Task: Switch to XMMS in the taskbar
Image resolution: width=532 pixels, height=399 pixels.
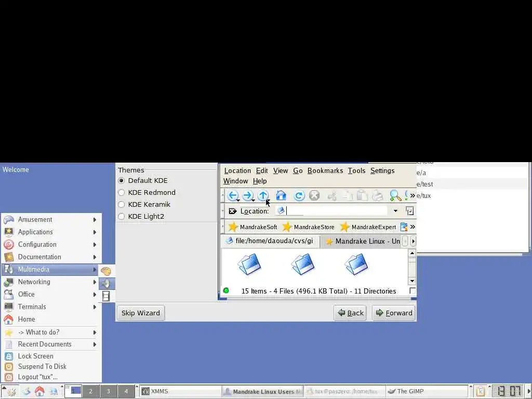Action: tap(181, 391)
